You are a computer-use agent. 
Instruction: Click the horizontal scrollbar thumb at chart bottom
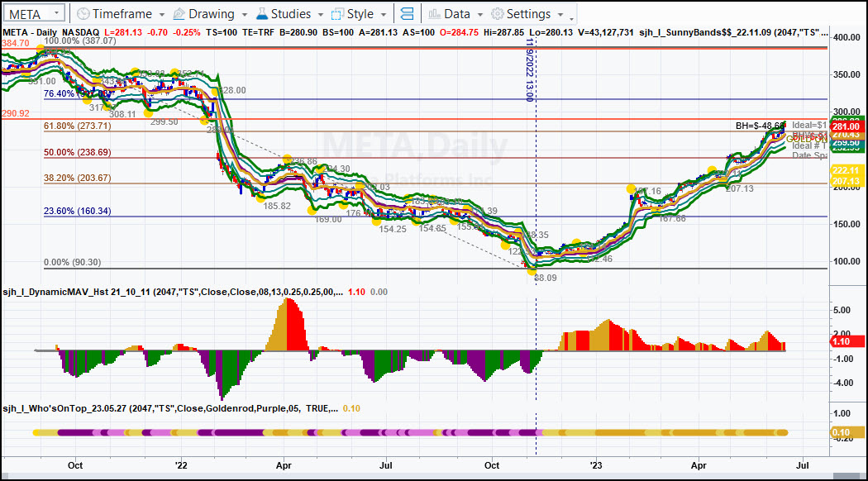(x=847, y=476)
